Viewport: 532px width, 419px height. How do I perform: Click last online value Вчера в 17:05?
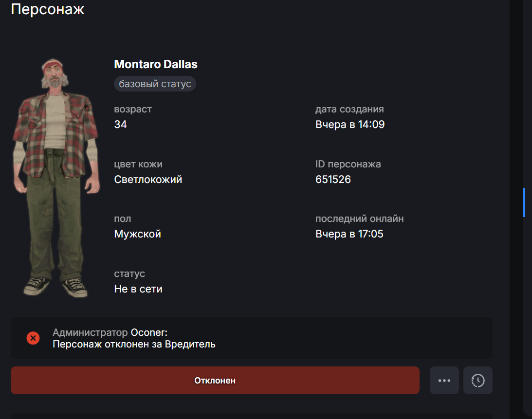349,234
